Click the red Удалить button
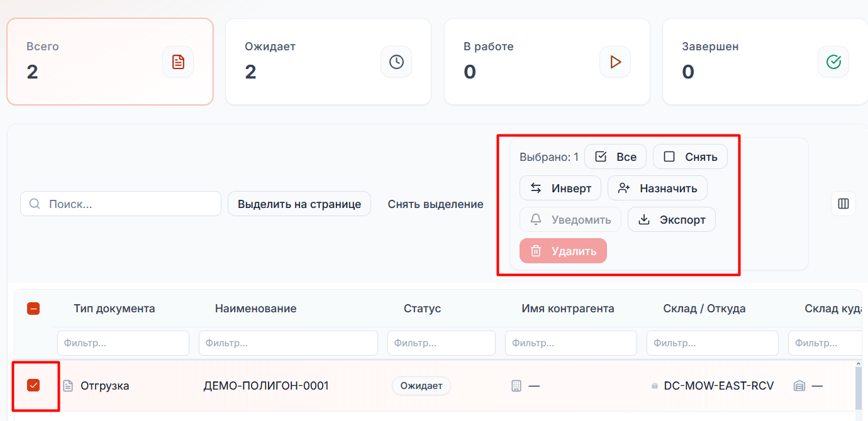The image size is (868, 421). (563, 251)
